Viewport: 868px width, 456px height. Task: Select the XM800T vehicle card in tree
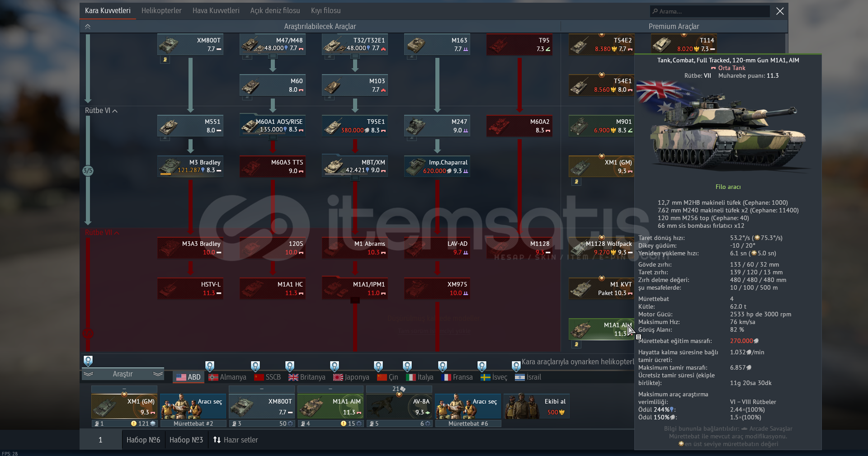point(190,44)
